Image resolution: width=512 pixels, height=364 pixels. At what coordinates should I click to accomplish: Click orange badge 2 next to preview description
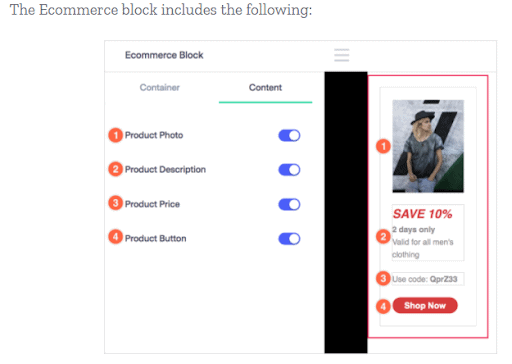click(383, 237)
